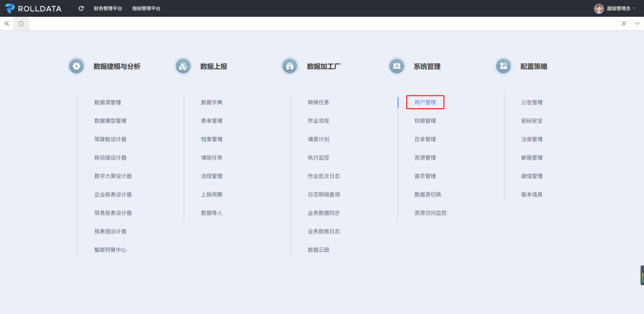Click the 系统管理 monitor icon
This screenshot has width=644, height=314.
pos(396,66)
